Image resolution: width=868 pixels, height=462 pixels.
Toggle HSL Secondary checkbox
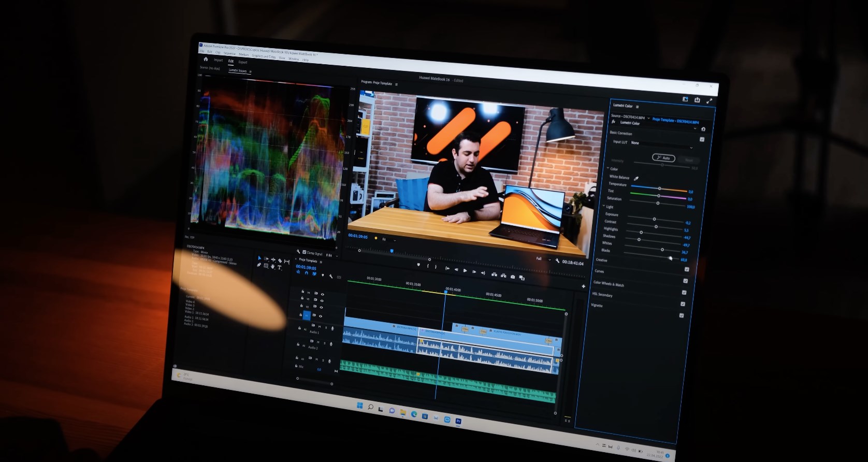(x=683, y=304)
